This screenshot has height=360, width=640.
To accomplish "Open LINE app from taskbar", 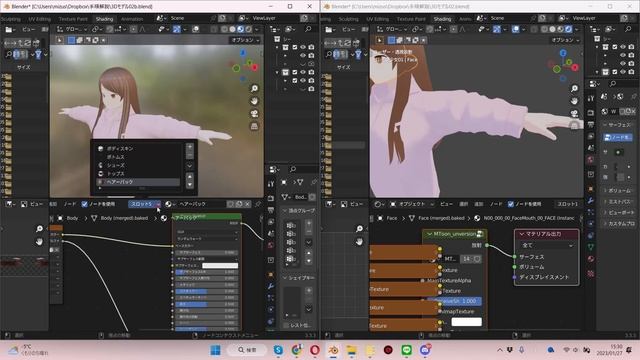I will [406, 350].
